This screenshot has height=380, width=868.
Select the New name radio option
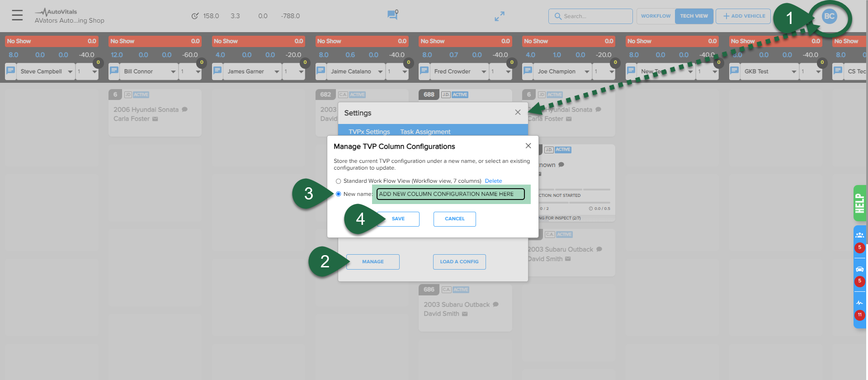(338, 194)
